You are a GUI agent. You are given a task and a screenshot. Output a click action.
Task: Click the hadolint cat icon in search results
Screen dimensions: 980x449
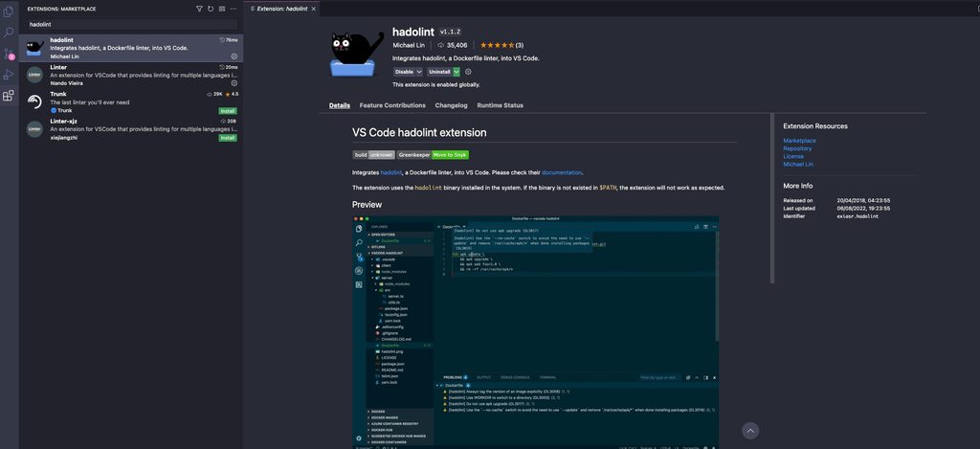tap(35, 48)
